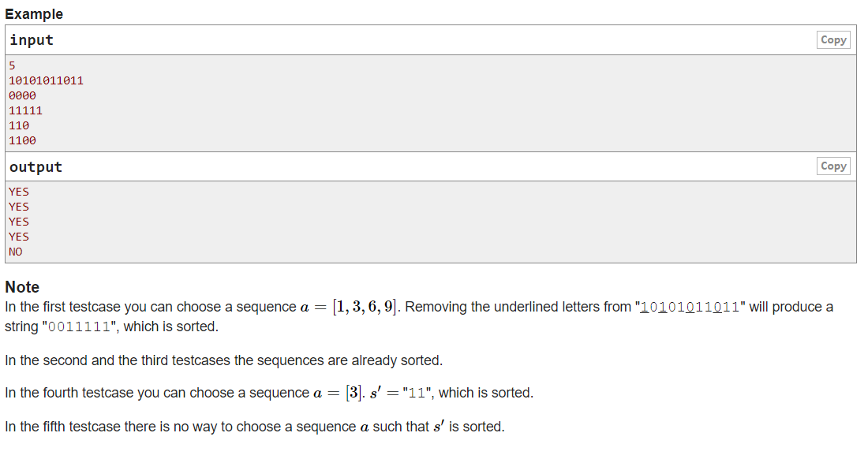Image resolution: width=868 pixels, height=459 pixels.
Task: Click the "output" block title
Action: coord(36,167)
